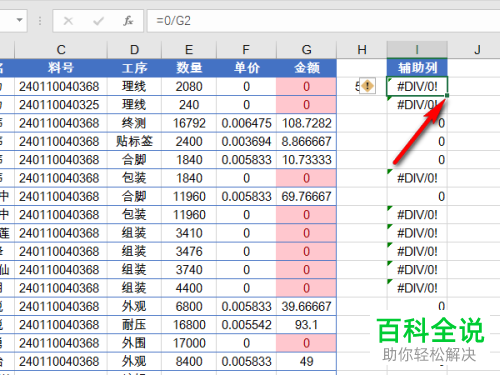
Task: Select unit price cell 0.003694
Action: [246, 141]
